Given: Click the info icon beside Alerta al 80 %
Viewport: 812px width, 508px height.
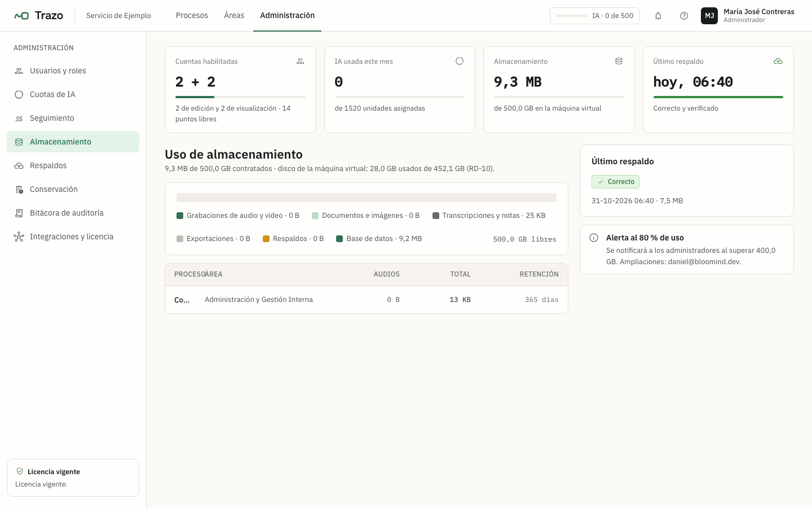Looking at the screenshot, I should click(594, 238).
